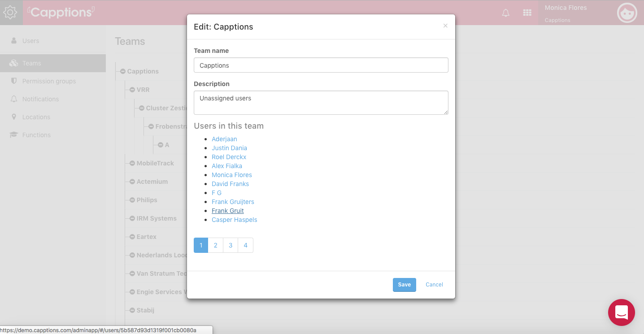Close the Edit Capptions dialog
The width and height of the screenshot is (644, 334).
pos(445,26)
